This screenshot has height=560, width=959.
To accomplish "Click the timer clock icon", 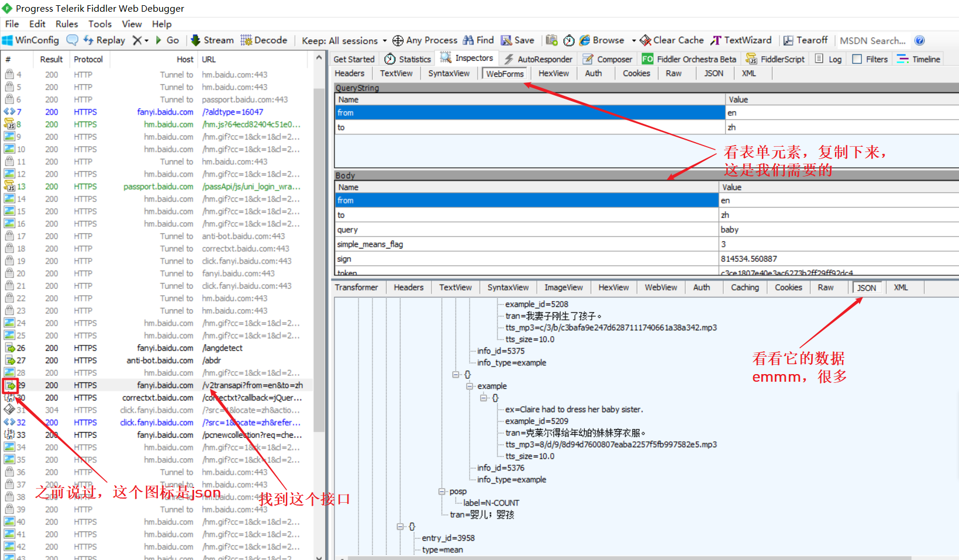I will point(569,40).
